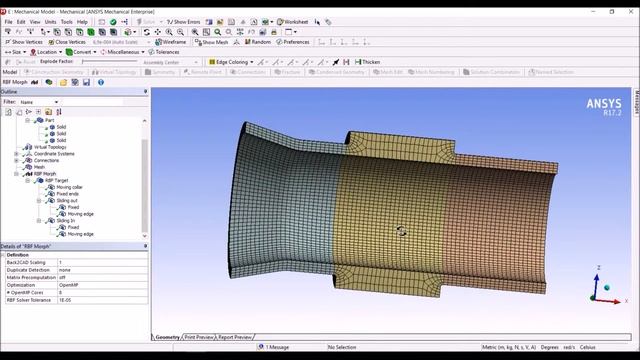Click the Explode Factor slider
Viewport: 640px width, 360px height.
click(109, 62)
